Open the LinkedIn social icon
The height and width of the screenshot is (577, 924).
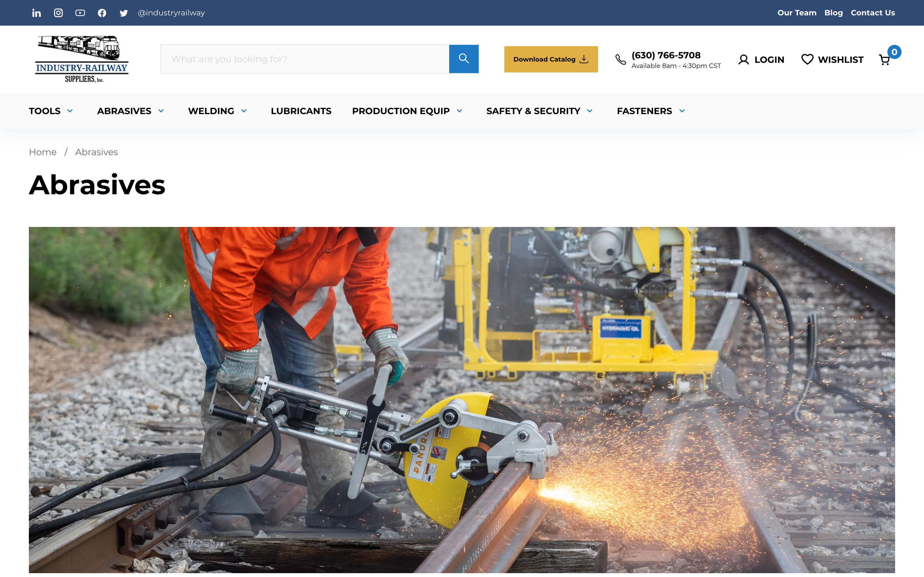click(36, 13)
